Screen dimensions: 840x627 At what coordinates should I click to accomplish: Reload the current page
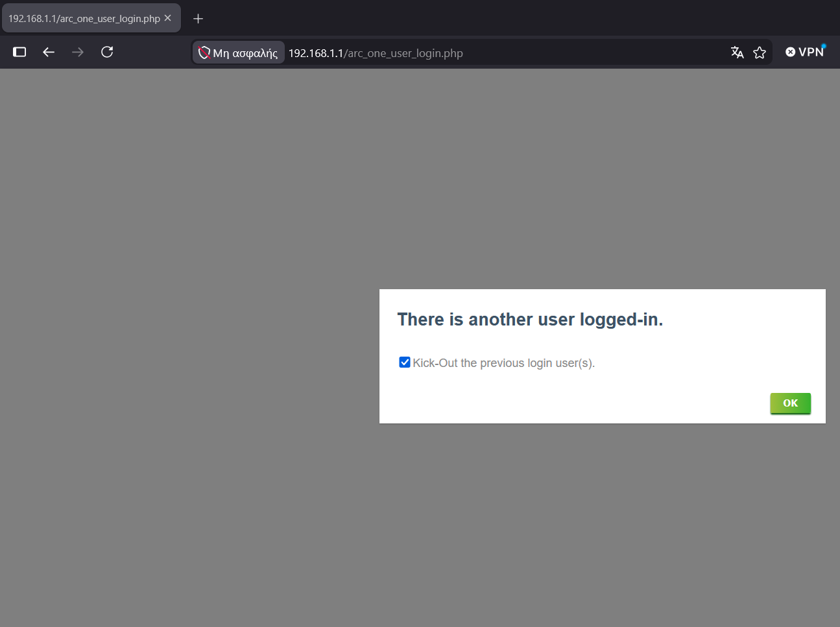[x=107, y=52]
